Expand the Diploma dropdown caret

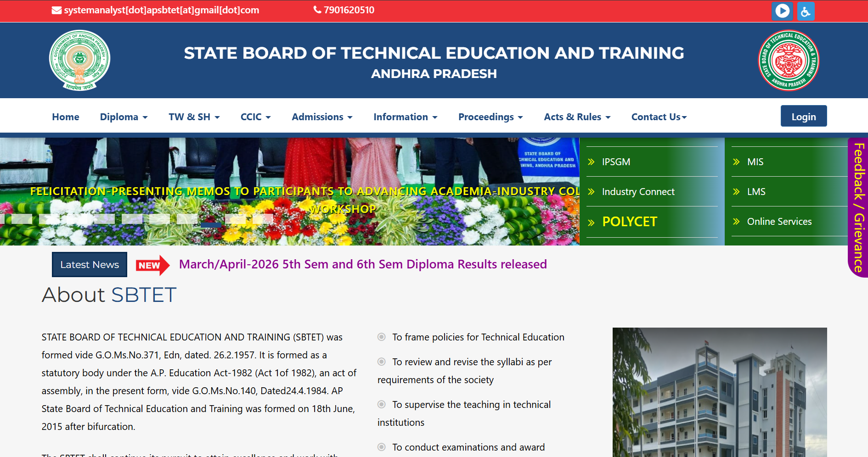pos(145,118)
